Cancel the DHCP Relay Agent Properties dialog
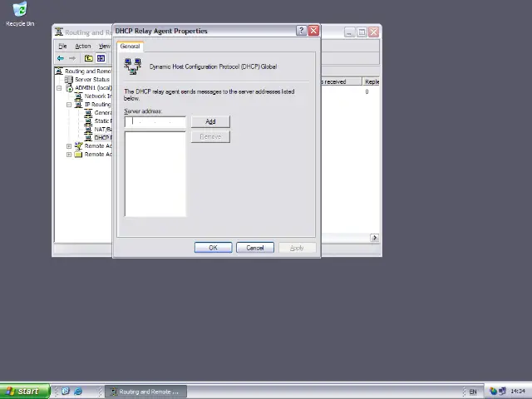532x399 pixels. coord(255,248)
